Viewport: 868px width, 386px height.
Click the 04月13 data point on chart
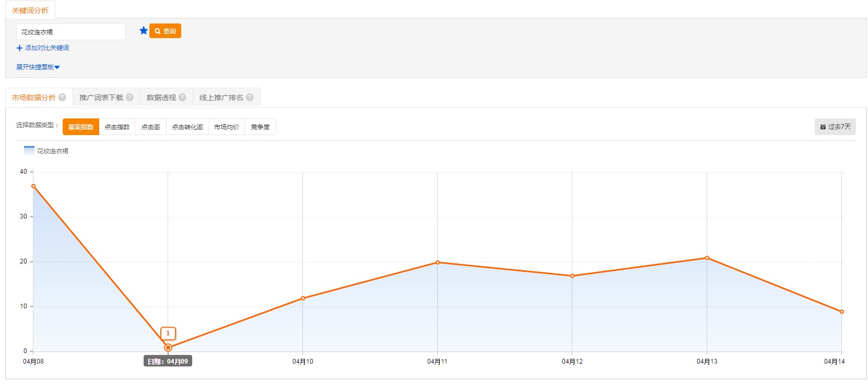[x=707, y=258]
